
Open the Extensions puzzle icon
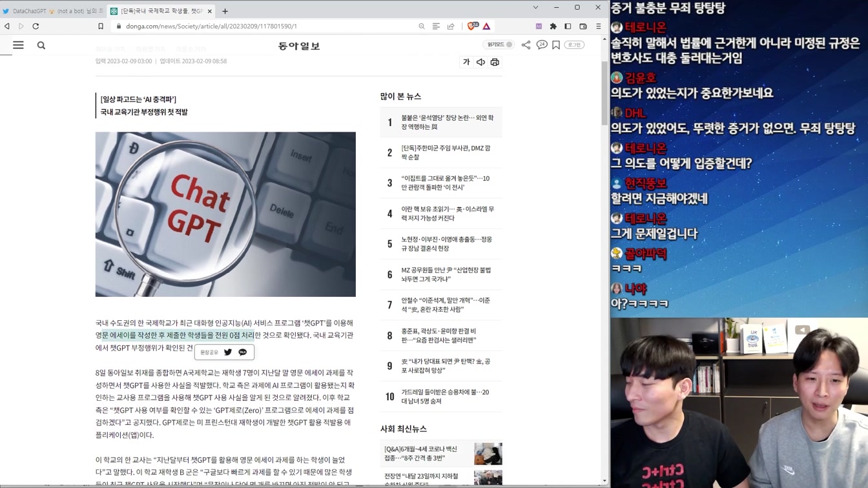click(x=553, y=26)
